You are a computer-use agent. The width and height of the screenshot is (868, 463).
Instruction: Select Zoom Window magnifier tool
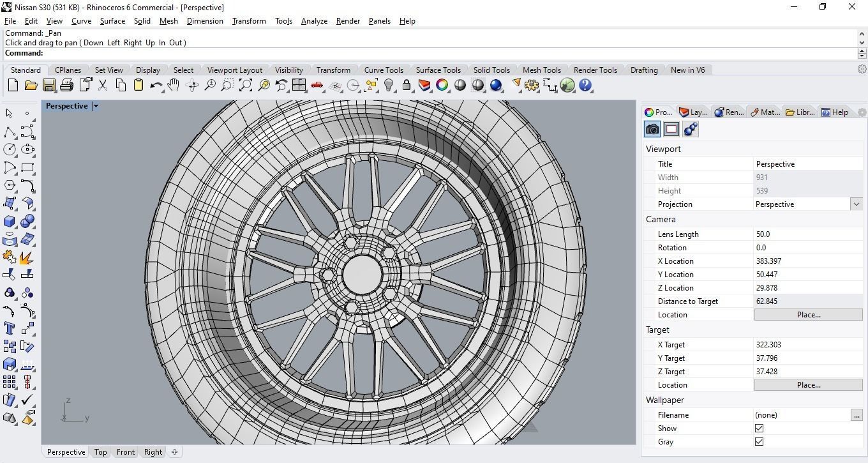tap(227, 85)
